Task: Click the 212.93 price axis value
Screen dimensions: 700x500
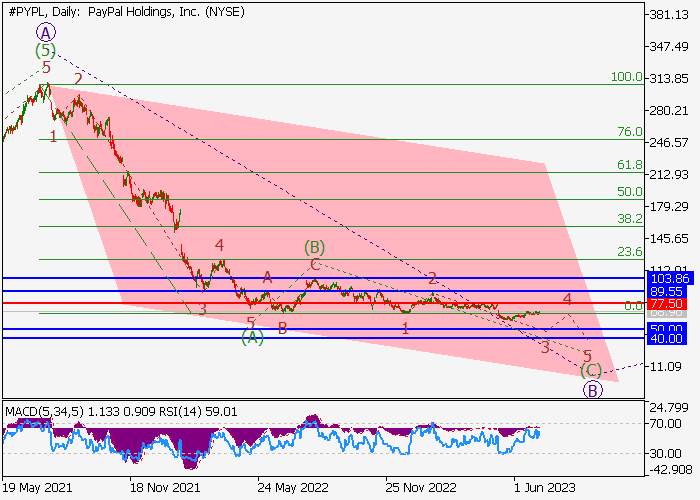Action: pos(670,175)
